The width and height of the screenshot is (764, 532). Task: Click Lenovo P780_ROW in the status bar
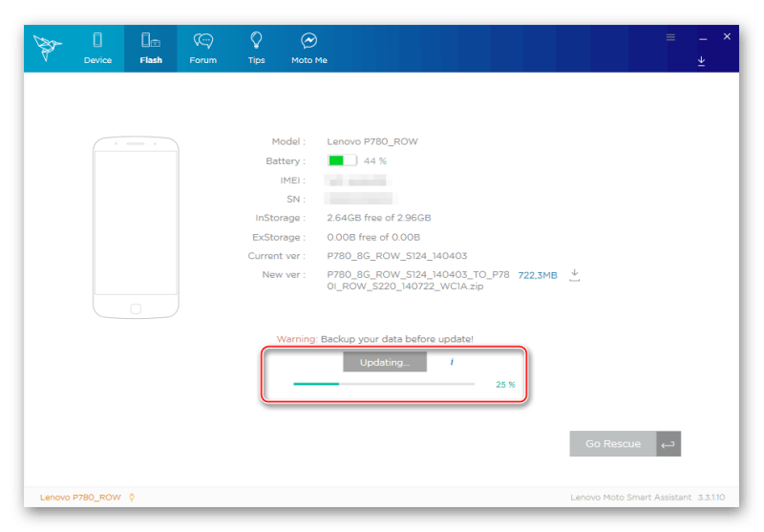tap(80, 498)
